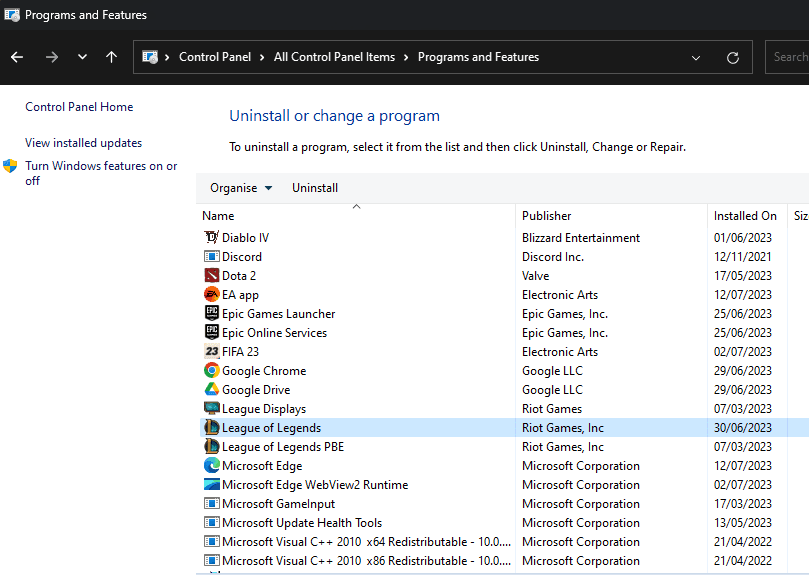Open recent locations dropdown arrow

click(82, 57)
